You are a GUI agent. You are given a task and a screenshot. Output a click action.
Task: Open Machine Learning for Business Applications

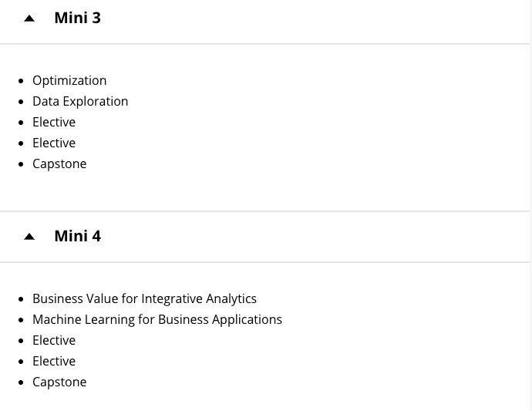click(157, 320)
